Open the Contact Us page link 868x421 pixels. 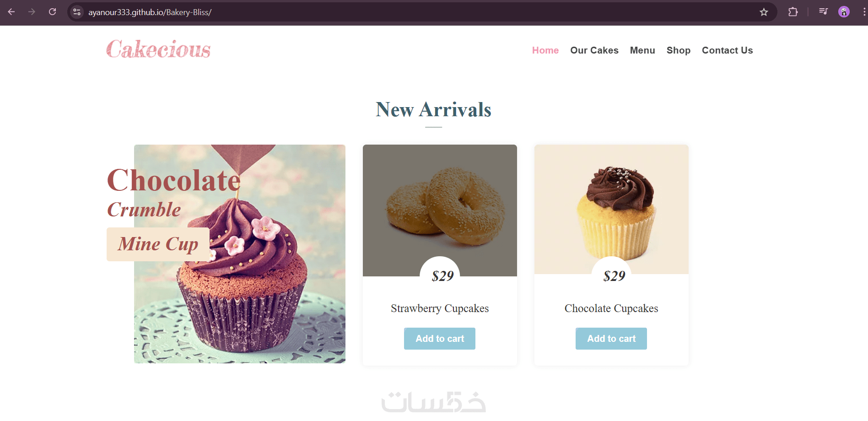click(x=727, y=50)
